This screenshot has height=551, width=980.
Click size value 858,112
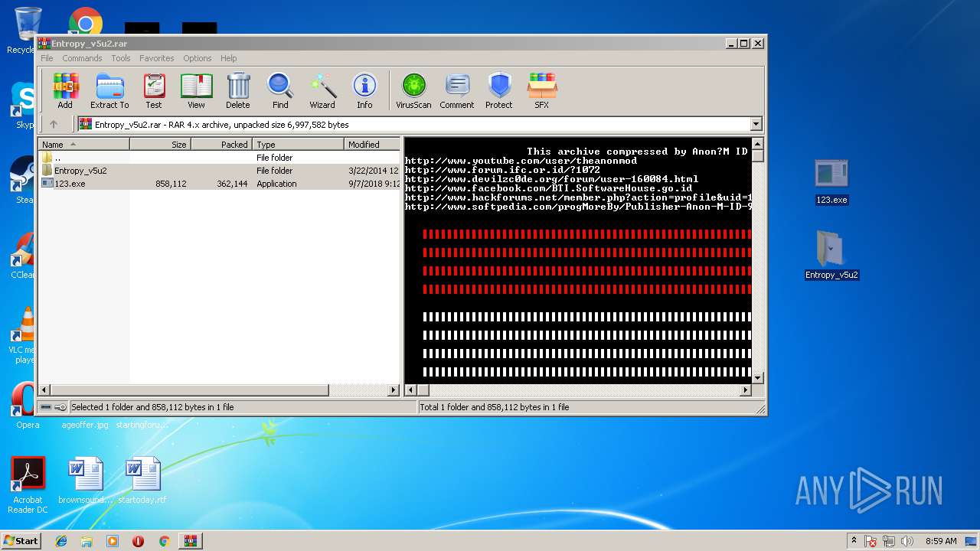coord(171,184)
